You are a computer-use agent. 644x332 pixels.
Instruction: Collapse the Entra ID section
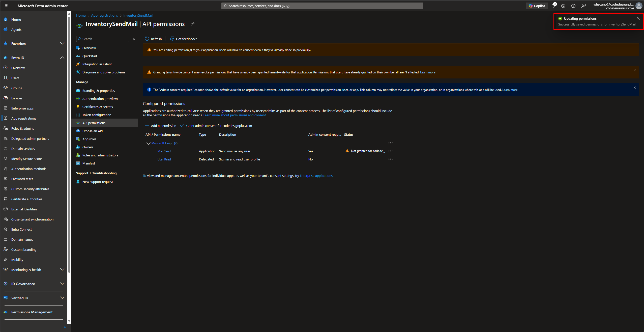point(62,58)
